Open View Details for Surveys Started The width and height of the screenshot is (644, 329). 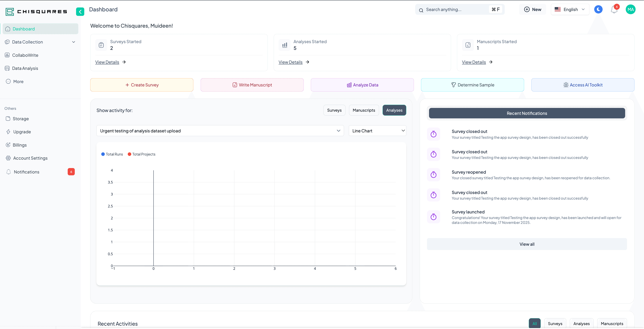pyautogui.click(x=107, y=62)
